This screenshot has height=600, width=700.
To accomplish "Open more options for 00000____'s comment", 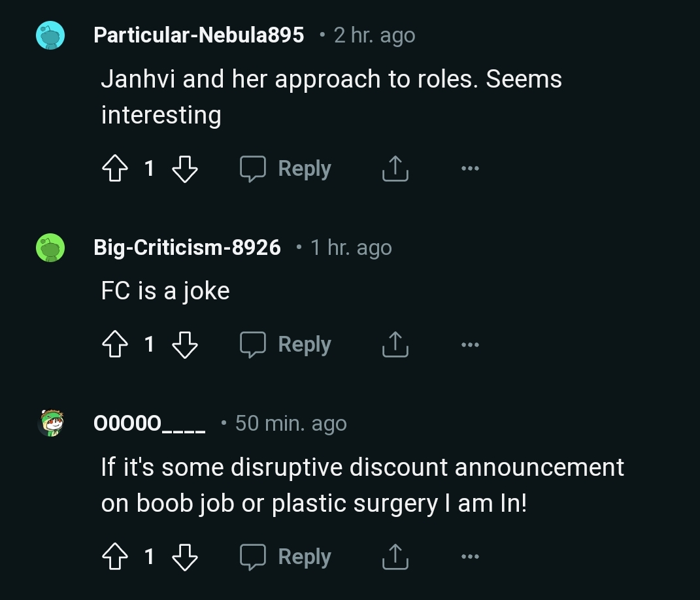I will 469,557.
